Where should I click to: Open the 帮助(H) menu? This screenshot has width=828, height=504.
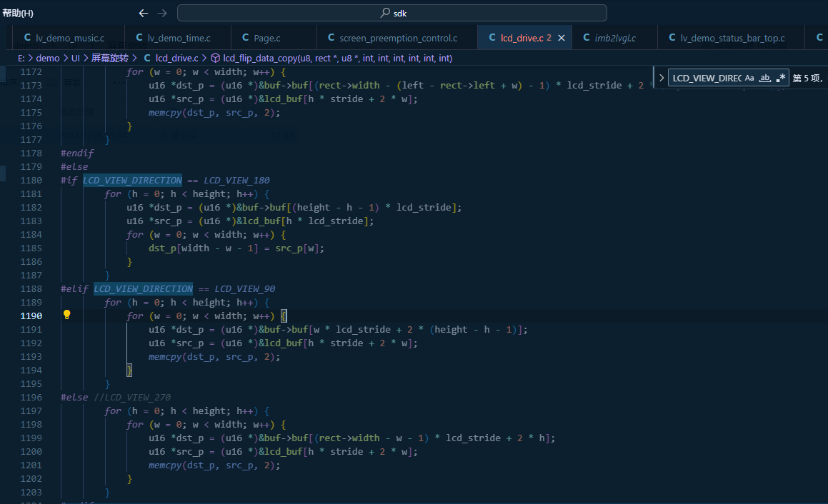point(18,13)
